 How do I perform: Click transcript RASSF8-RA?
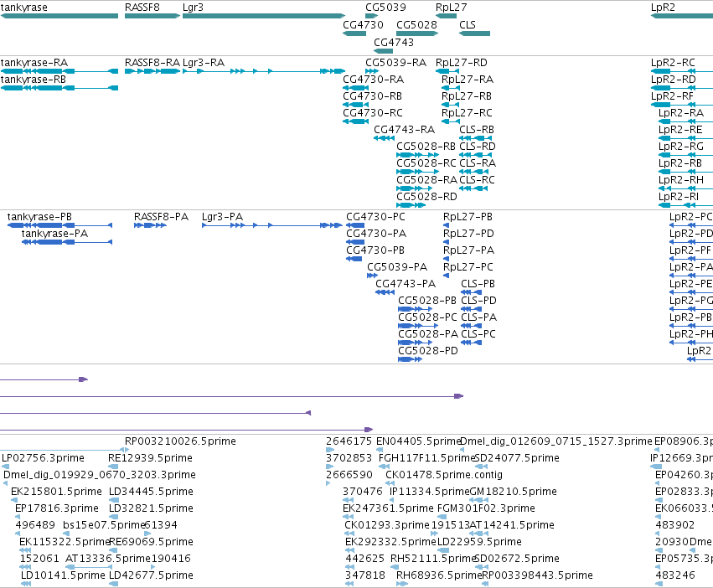click(x=152, y=63)
